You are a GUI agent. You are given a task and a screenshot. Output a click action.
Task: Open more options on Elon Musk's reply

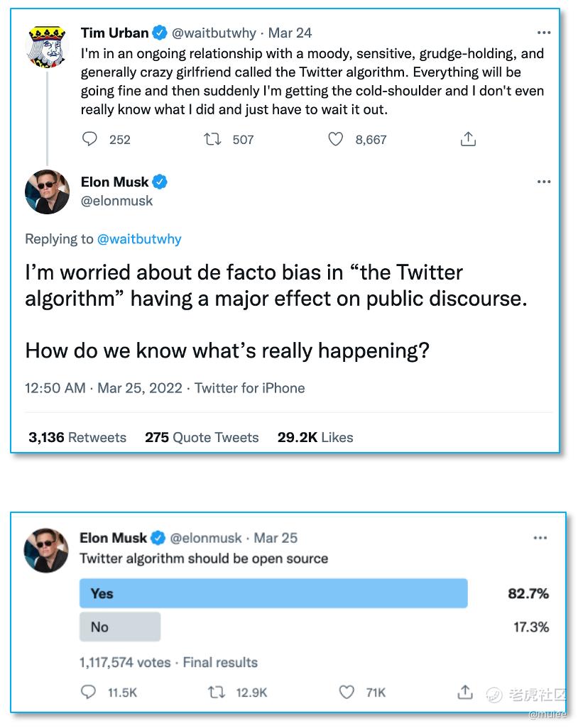tap(544, 182)
